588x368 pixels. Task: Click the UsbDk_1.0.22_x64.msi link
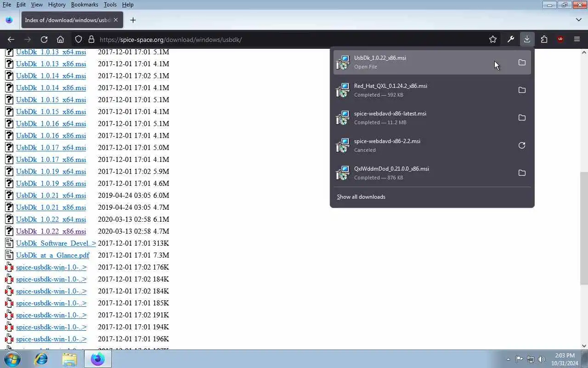pos(51,219)
